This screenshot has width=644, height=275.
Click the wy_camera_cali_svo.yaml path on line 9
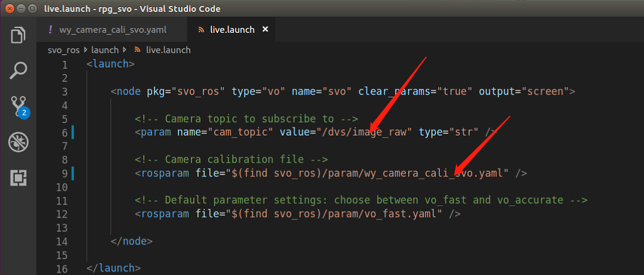tap(367, 173)
